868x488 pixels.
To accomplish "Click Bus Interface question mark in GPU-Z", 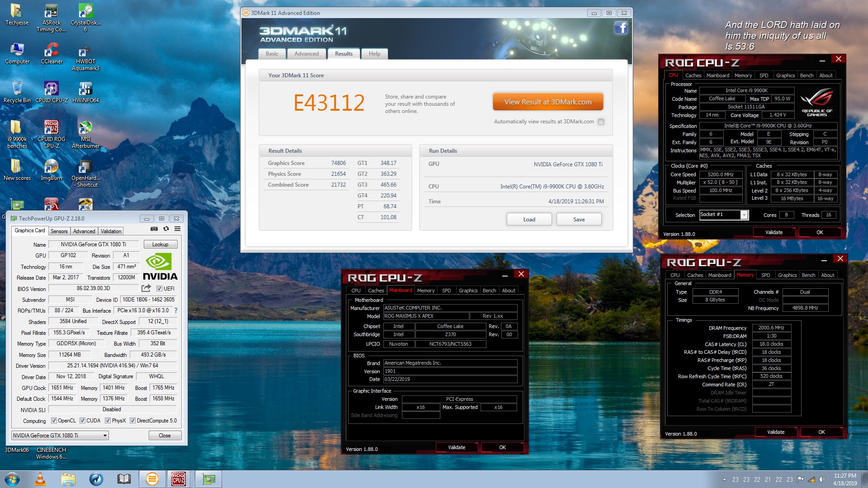I will coord(176,310).
